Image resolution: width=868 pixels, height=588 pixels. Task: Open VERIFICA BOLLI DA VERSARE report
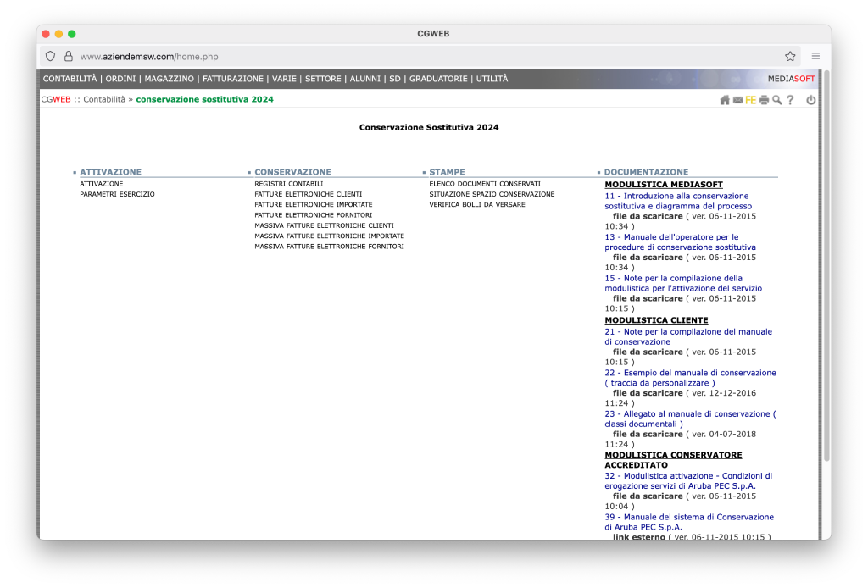(x=476, y=205)
